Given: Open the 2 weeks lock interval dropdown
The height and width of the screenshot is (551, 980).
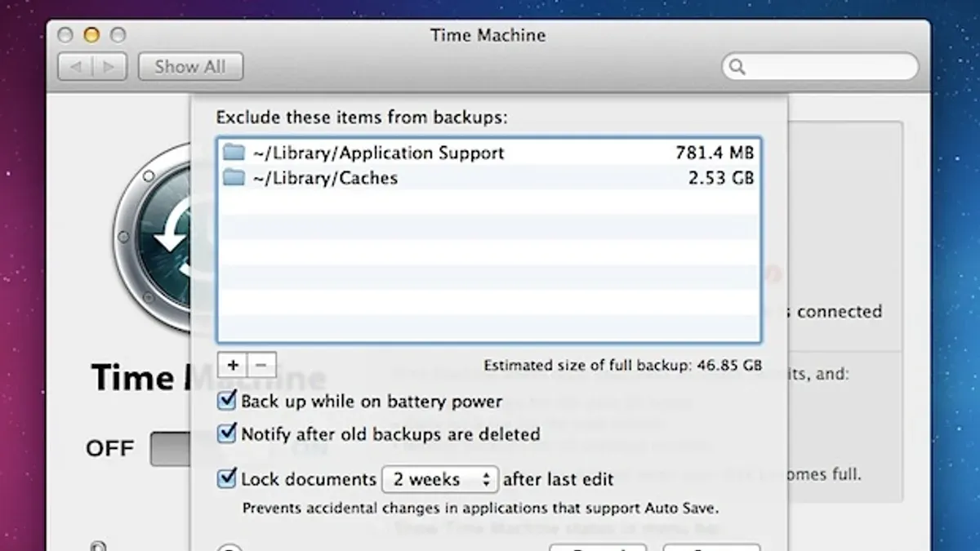Looking at the screenshot, I should [440, 479].
